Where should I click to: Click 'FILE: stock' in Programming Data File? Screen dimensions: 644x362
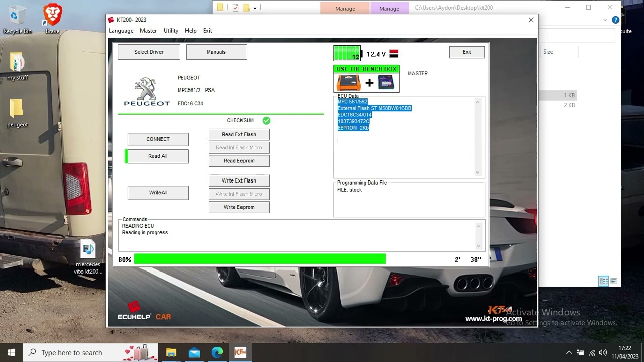(349, 190)
